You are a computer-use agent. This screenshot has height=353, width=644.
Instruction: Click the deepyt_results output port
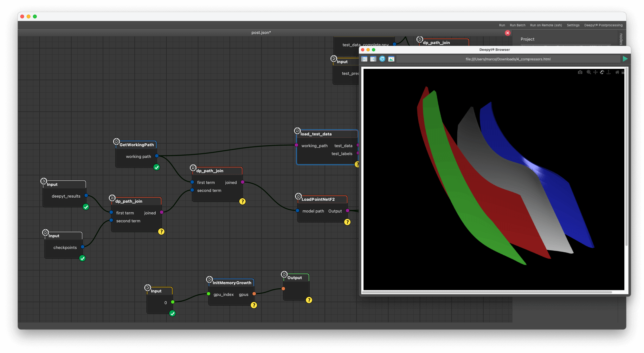pyautogui.click(x=86, y=196)
